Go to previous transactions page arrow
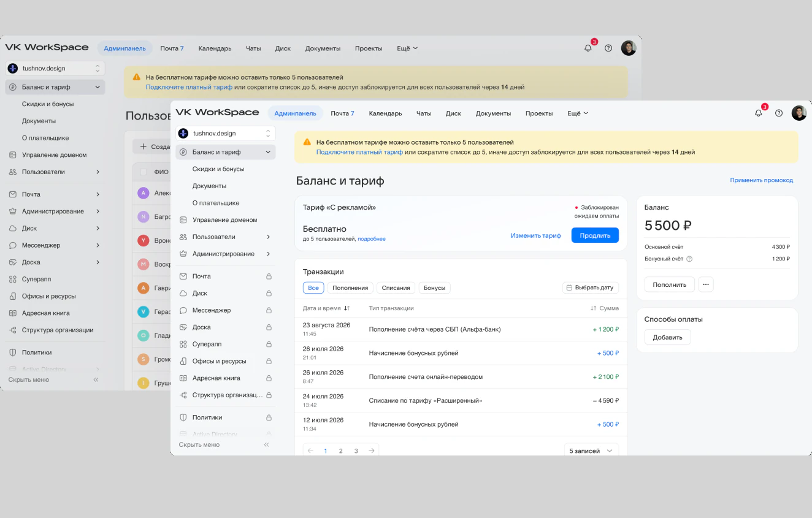Image resolution: width=812 pixels, height=518 pixels. pos(310,451)
